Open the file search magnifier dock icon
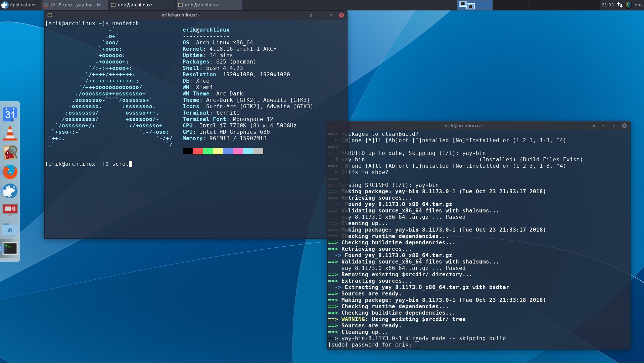 click(x=10, y=153)
